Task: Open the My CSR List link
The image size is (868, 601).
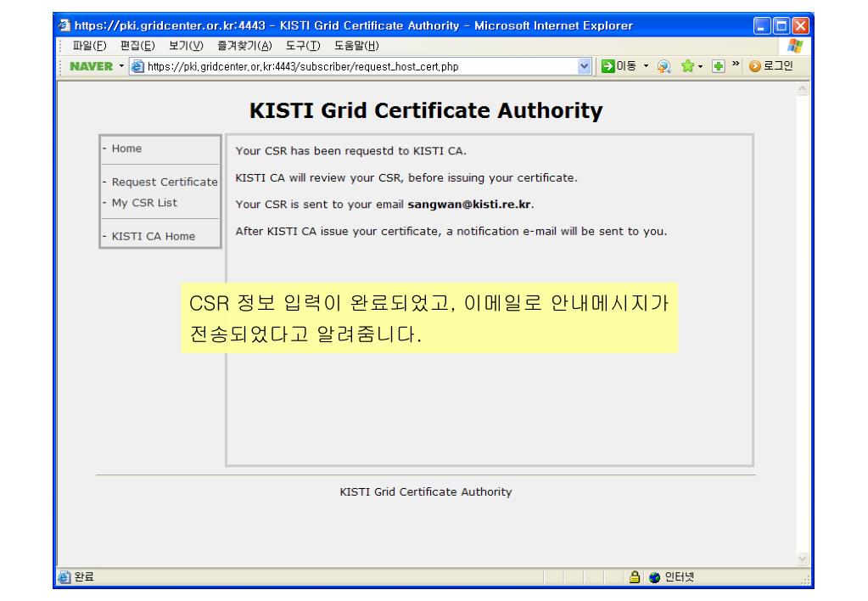Action: pyautogui.click(x=144, y=203)
